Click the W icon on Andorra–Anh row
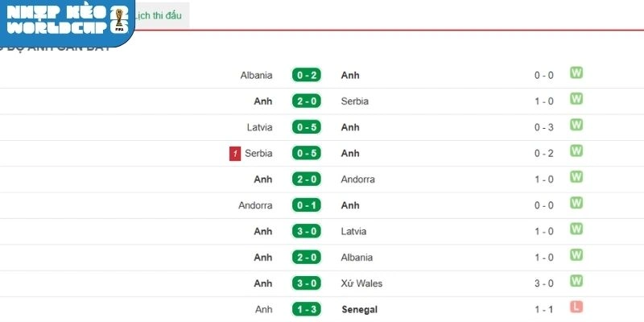Viewport: 644px width, 322px height. coord(576,203)
